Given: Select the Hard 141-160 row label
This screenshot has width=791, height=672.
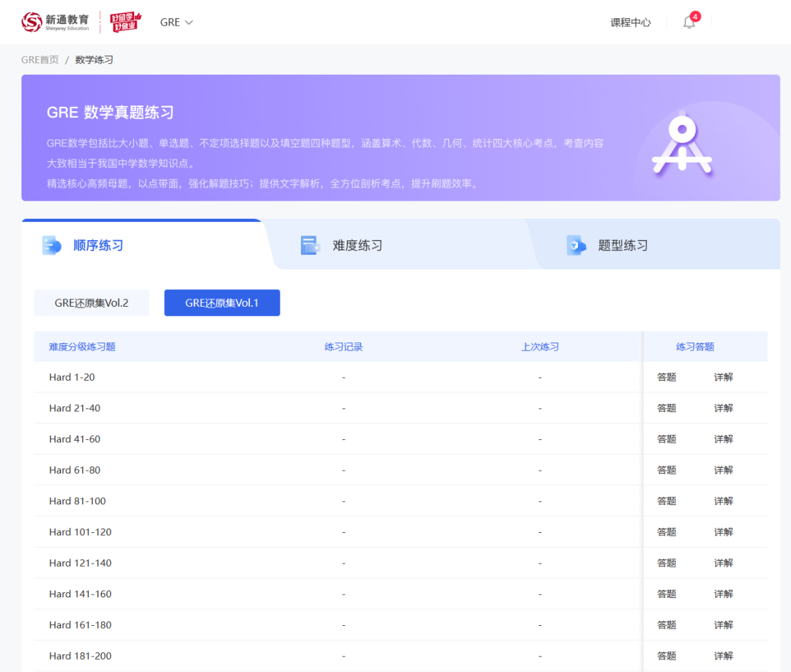Looking at the screenshot, I should (81, 594).
